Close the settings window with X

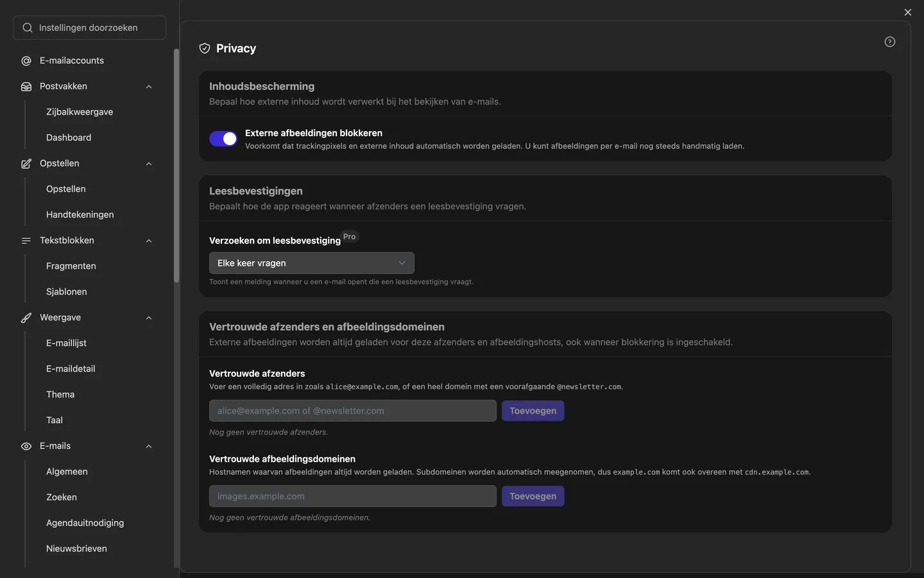coord(908,12)
